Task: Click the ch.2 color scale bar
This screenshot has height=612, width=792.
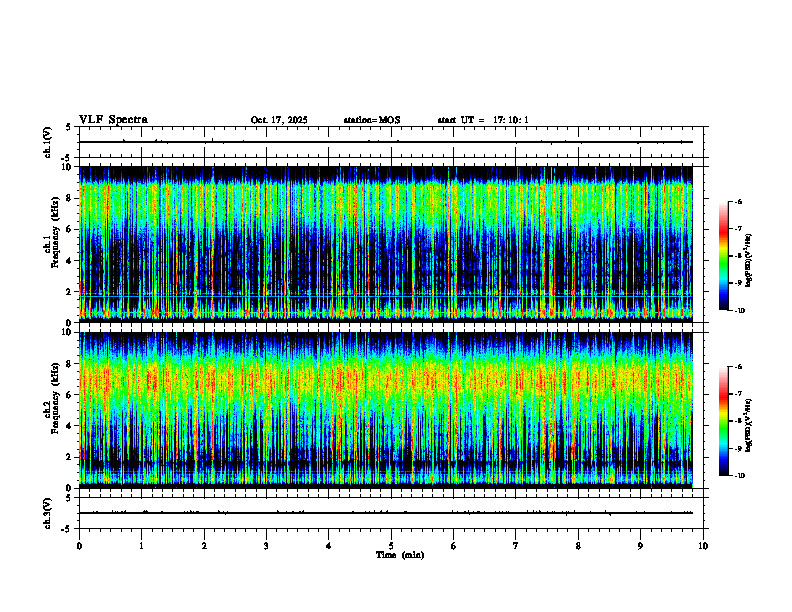Action: (x=724, y=421)
